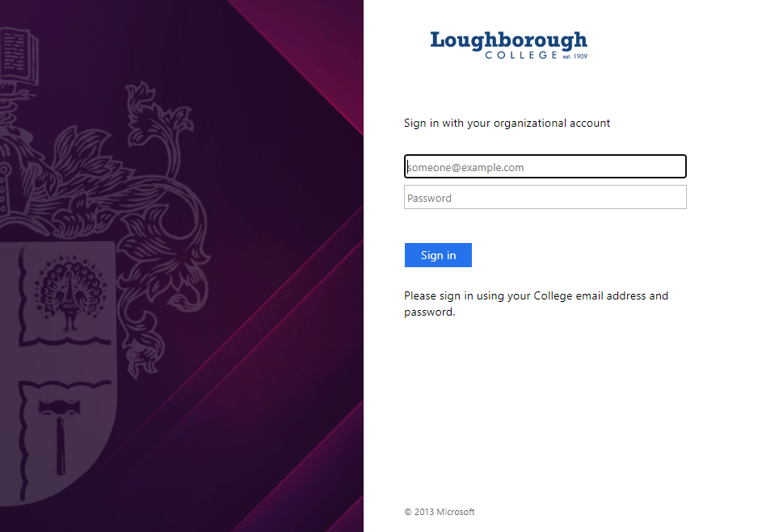The width and height of the screenshot is (766, 532).
Task: Click the Loughborough wordmark in the logo
Action: click(508, 40)
